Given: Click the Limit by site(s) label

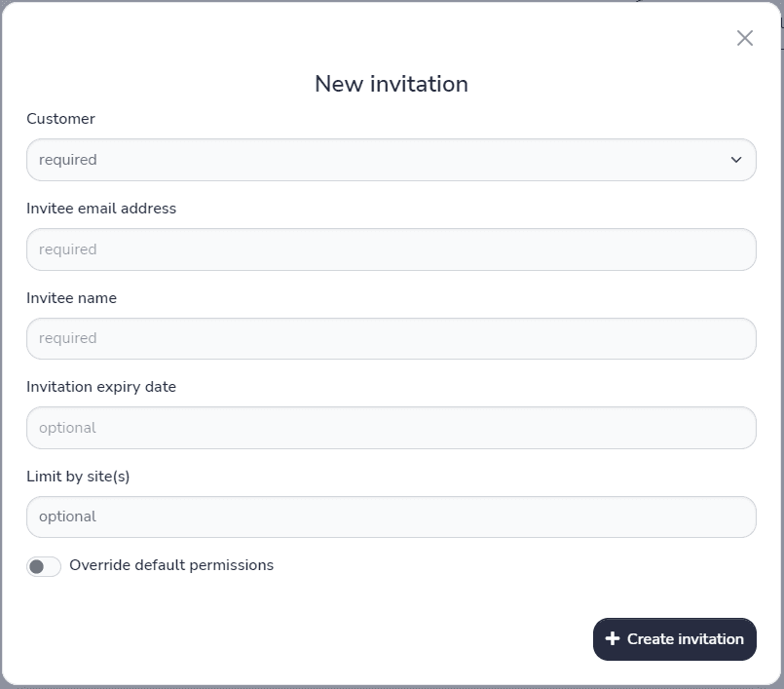Looking at the screenshot, I should click(75, 476).
